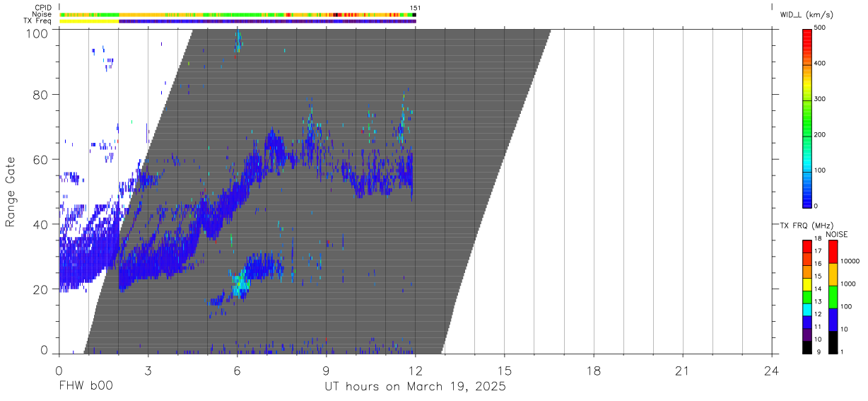
Task: Click the blue bottom of the WID colorbar
Action: click(x=807, y=198)
